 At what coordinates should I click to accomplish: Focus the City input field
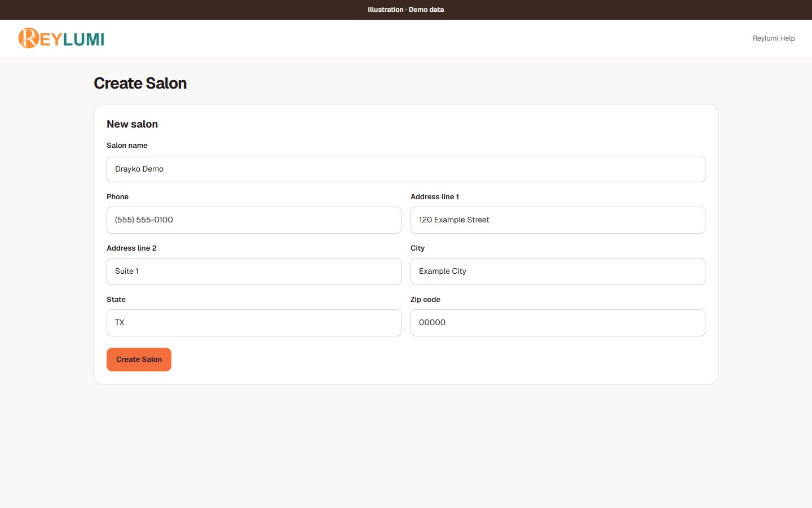(x=558, y=271)
